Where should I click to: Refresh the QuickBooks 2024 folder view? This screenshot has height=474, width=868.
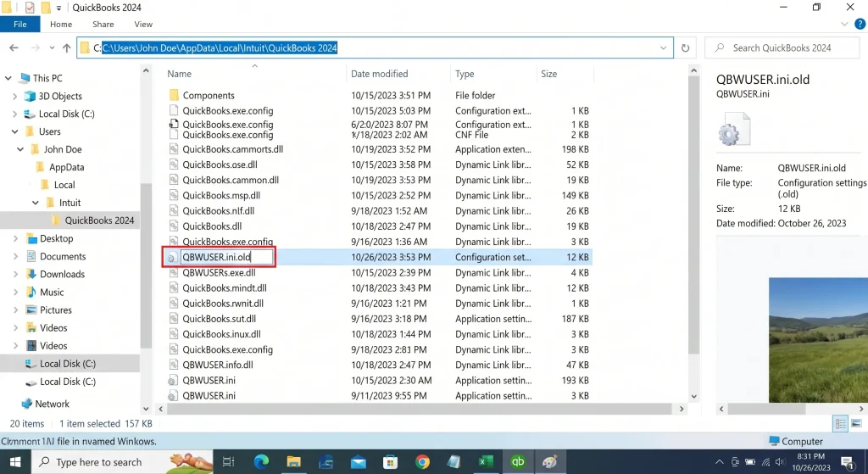click(685, 48)
